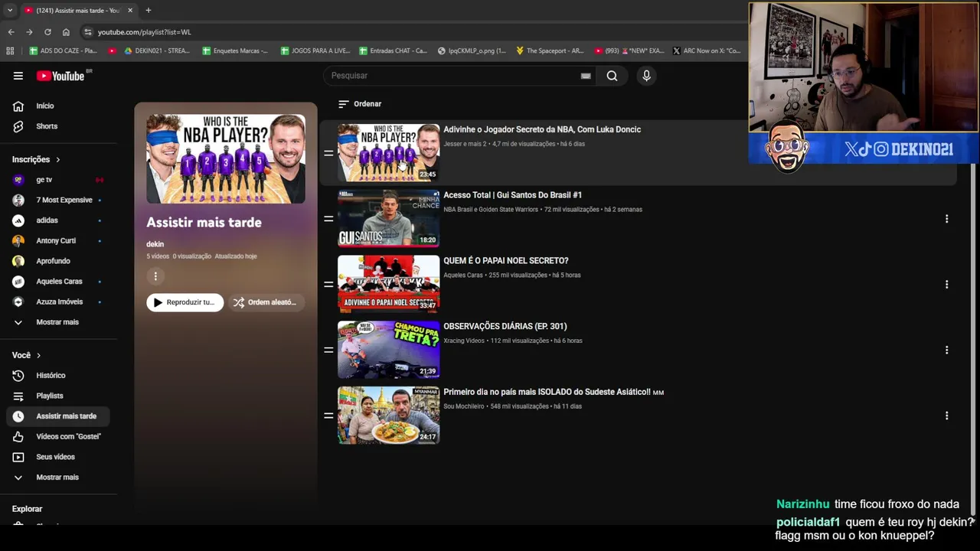Open Adivinhe o Jogador Secreto video thumbnail
Image resolution: width=980 pixels, height=551 pixels.
(388, 152)
